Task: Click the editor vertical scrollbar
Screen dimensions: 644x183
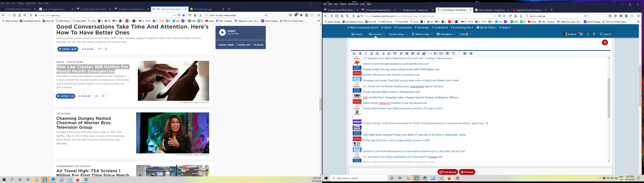Action: pos(609,98)
